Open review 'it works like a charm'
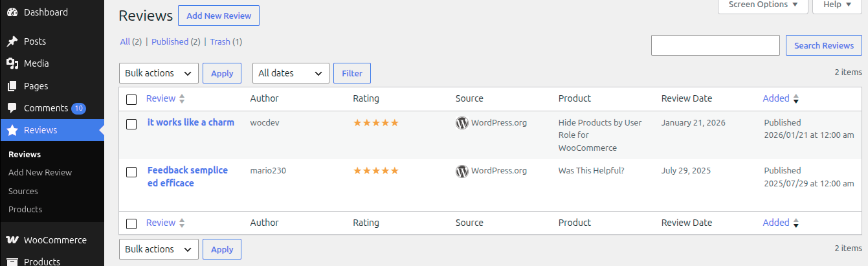 (x=191, y=122)
